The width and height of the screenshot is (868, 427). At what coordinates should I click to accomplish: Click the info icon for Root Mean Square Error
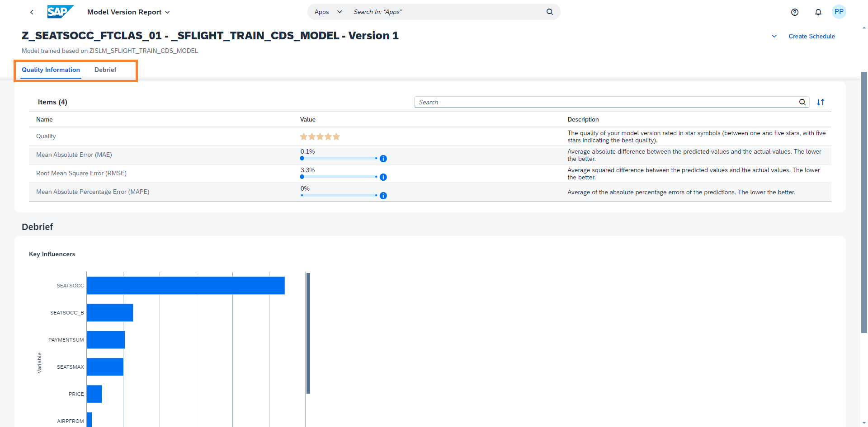(x=383, y=177)
